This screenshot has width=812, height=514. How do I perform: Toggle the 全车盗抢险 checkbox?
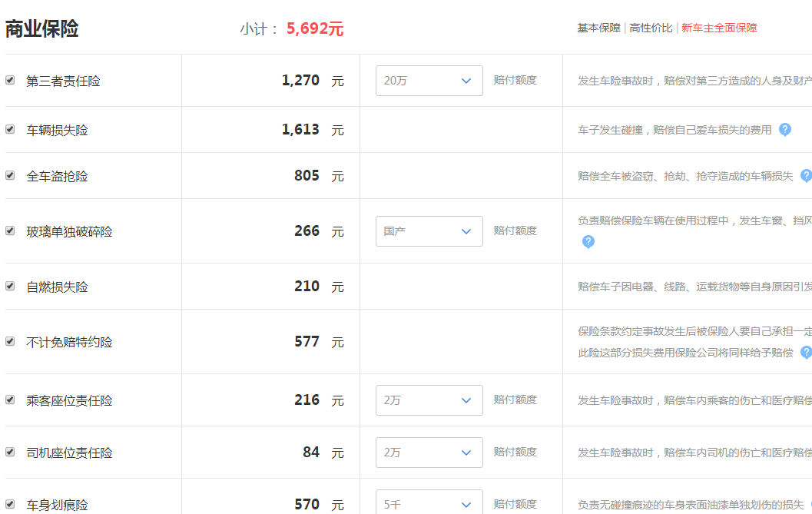[10, 176]
